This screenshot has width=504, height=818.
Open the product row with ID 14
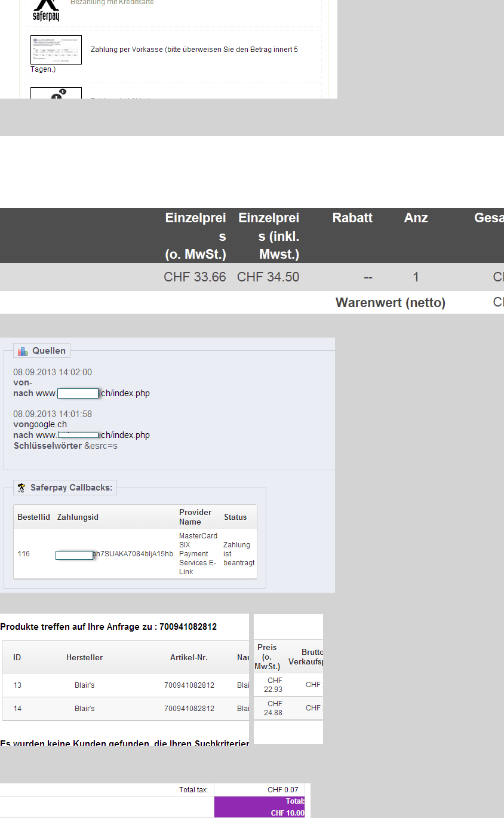125,709
